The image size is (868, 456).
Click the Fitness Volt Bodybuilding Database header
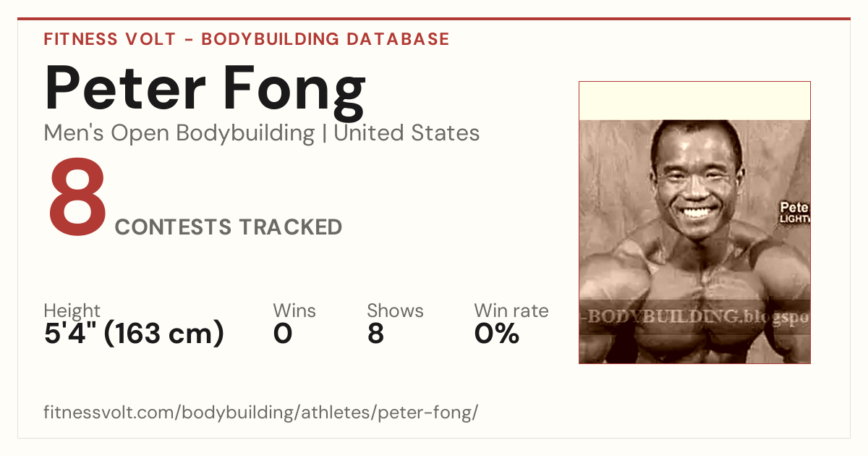(247, 39)
